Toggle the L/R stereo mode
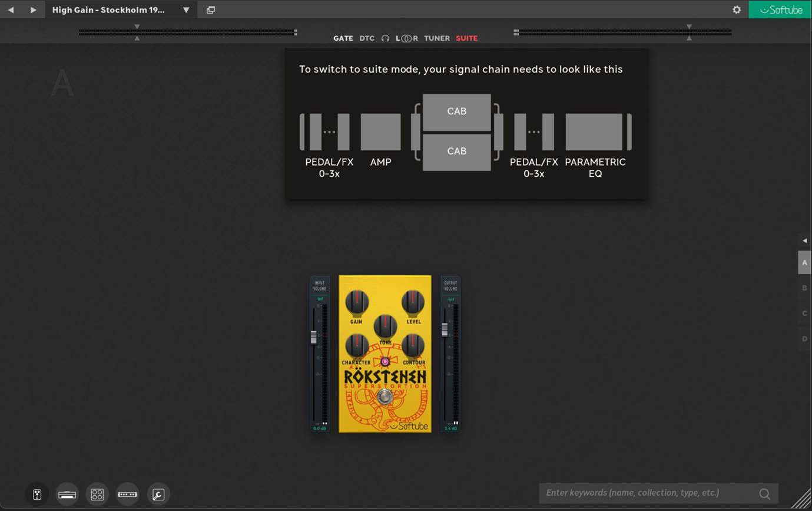The width and height of the screenshot is (812, 511). pos(406,38)
